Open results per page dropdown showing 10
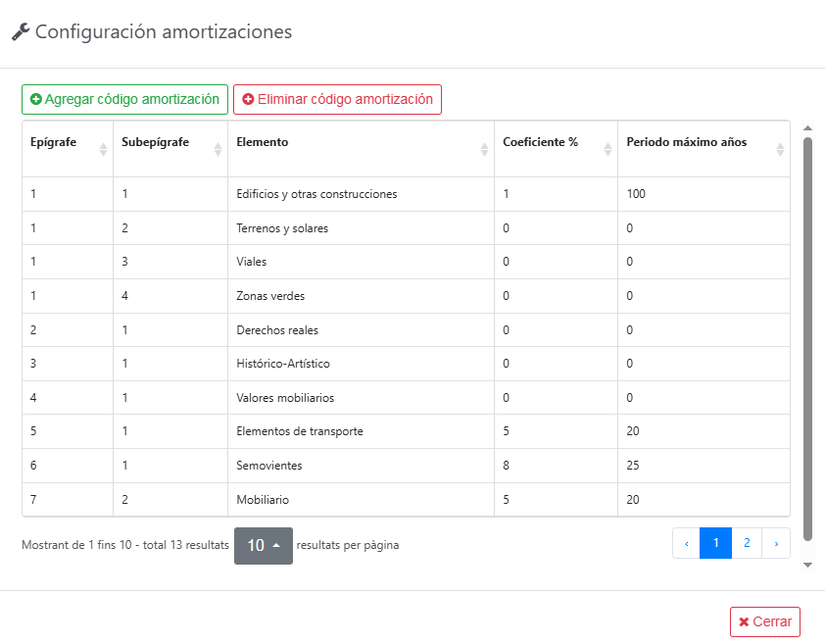This screenshot has width=825, height=644. click(263, 545)
